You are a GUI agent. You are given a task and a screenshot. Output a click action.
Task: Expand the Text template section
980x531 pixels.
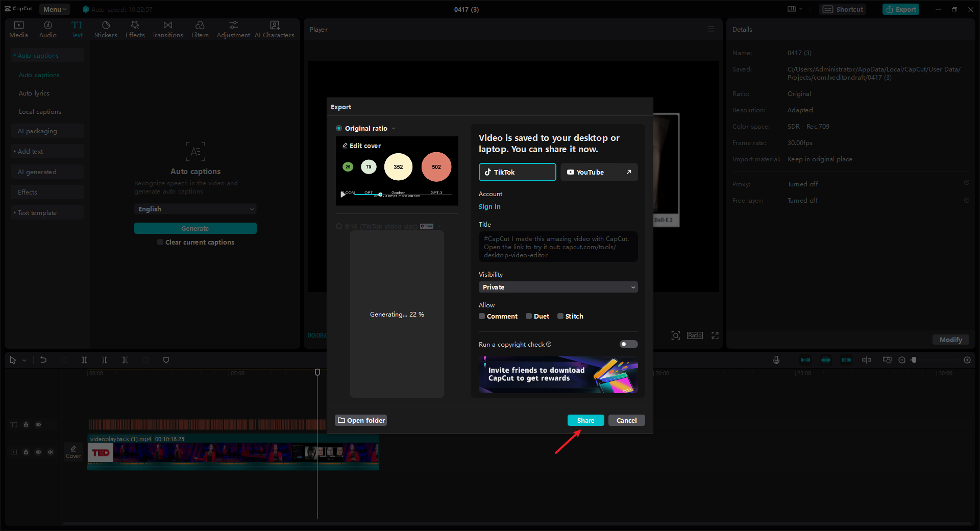[47, 212]
